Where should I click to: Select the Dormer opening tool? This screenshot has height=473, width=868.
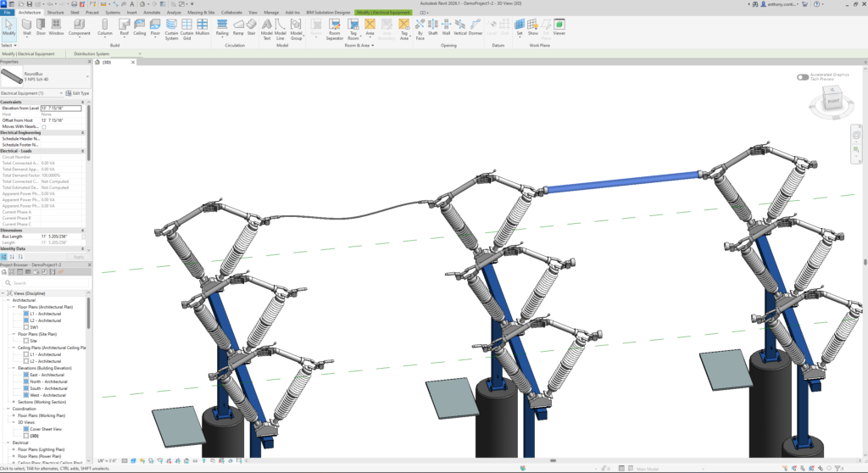click(475, 26)
